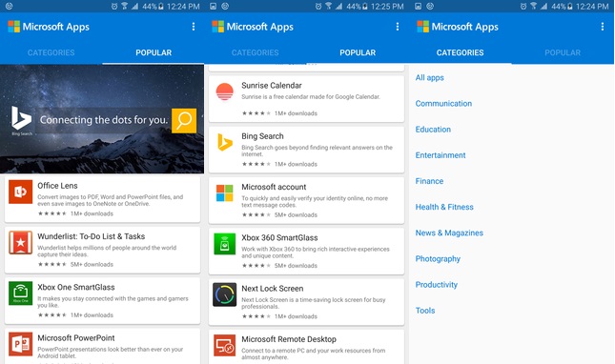Open the Microsoft PowerPoint icon

[x=20, y=344]
